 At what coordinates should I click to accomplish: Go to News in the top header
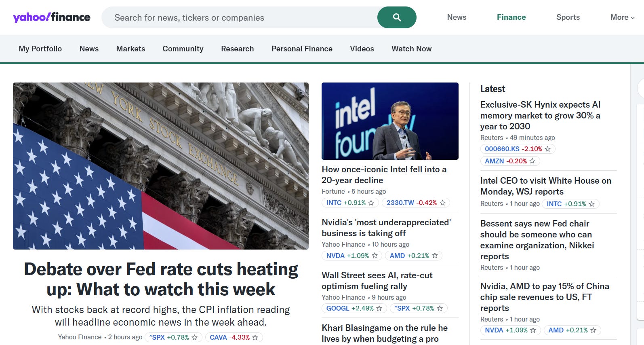457,17
